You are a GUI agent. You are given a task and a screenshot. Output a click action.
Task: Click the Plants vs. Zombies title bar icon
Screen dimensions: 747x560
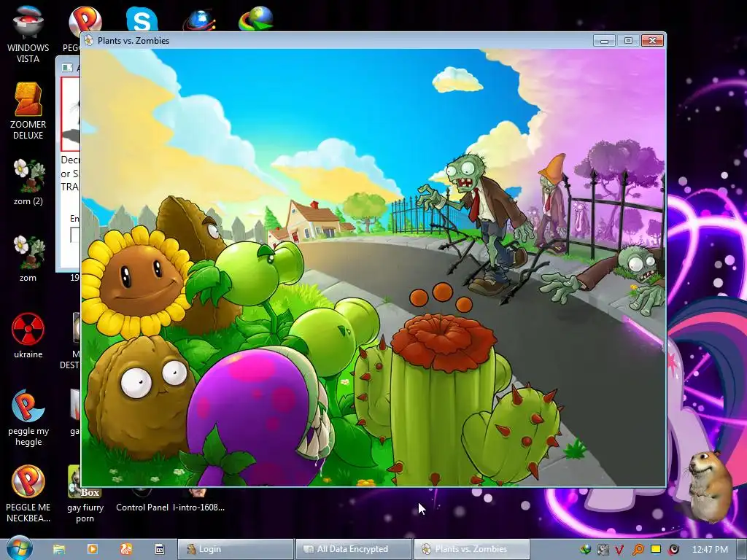pos(88,41)
